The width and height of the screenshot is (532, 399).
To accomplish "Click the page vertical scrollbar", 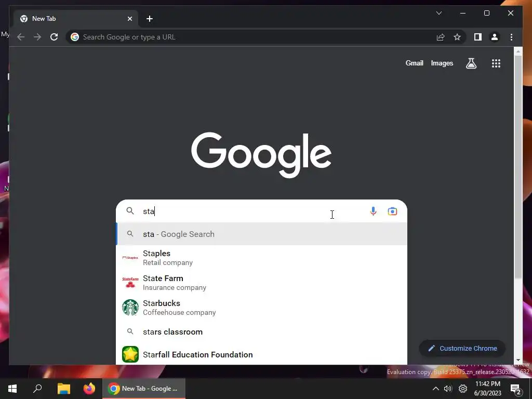I will 518,166.
